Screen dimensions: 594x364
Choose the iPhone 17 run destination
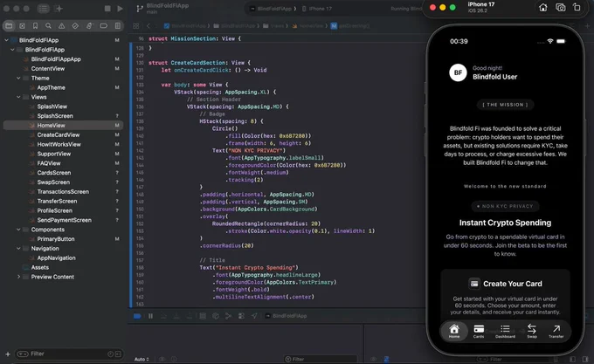(x=317, y=9)
